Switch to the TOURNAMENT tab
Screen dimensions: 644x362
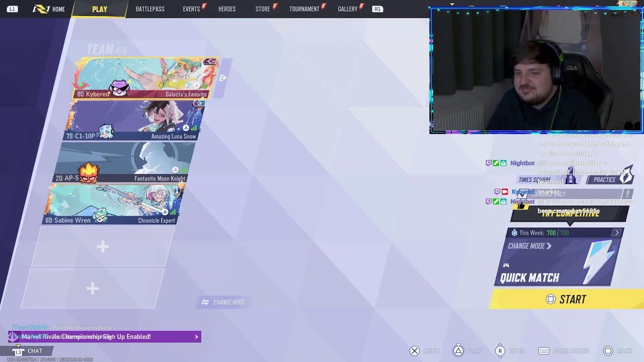[304, 9]
